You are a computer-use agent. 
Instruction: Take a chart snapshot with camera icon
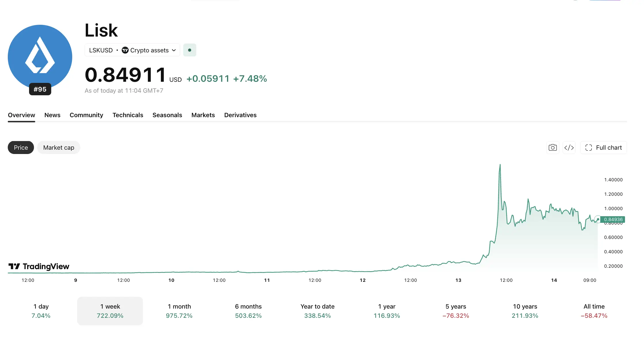point(553,148)
